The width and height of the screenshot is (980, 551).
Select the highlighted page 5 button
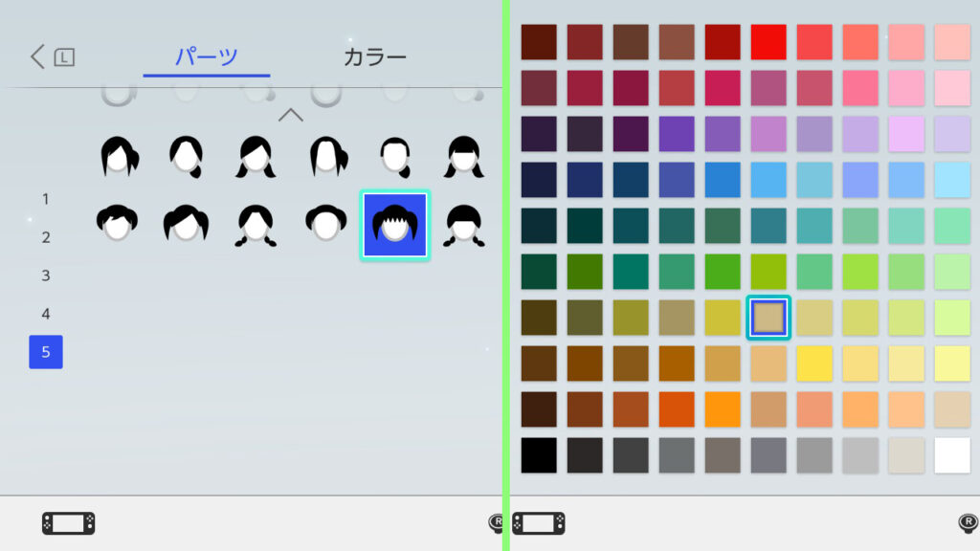[x=46, y=352]
